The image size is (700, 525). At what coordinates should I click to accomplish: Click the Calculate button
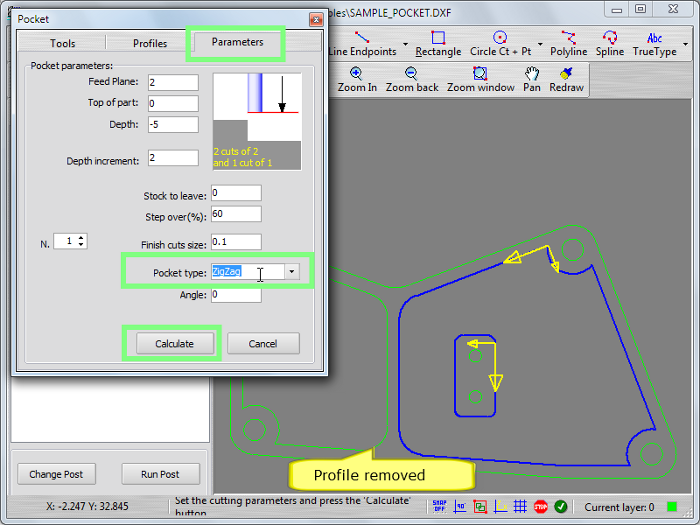tap(174, 343)
